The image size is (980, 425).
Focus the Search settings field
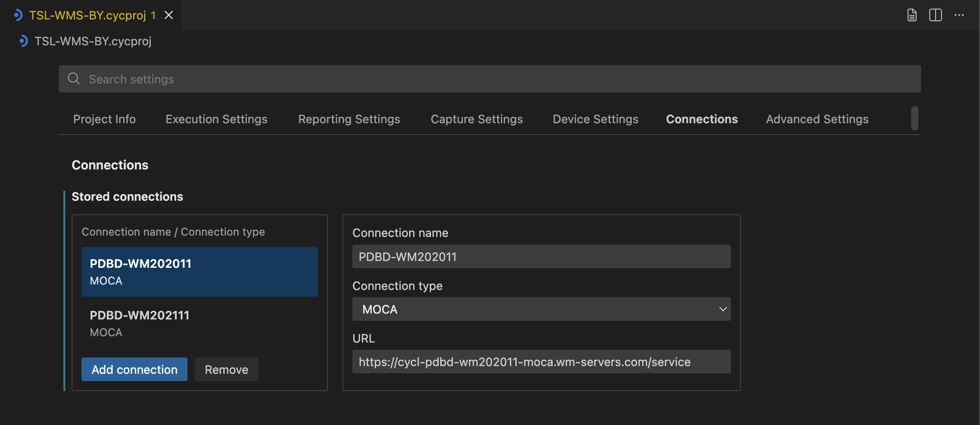pyautogui.click(x=490, y=79)
